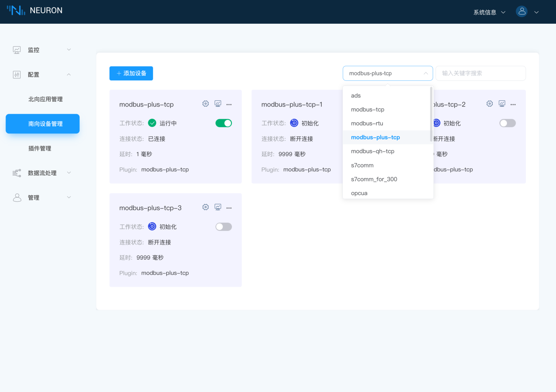Click the modbus-plus-tcp-1 card title
The width and height of the screenshot is (556, 392).
292,104
